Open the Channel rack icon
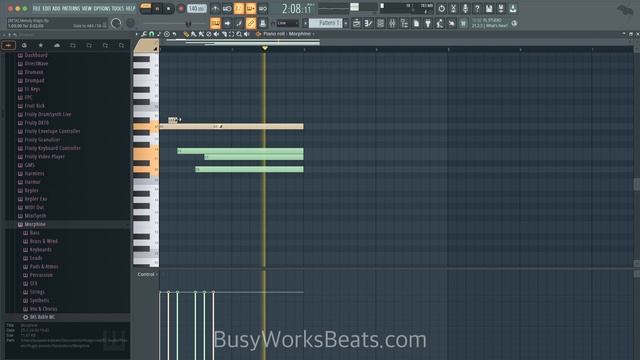 click(380, 24)
